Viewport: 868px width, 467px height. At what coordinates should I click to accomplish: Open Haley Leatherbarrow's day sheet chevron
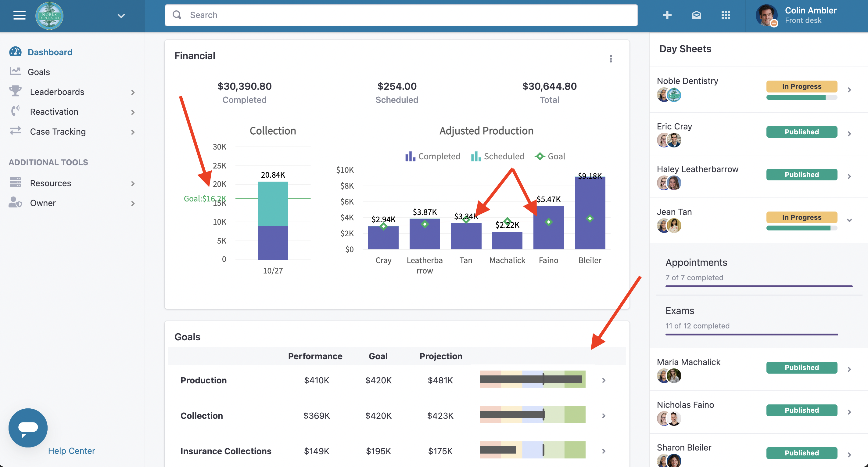coord(849,176)
